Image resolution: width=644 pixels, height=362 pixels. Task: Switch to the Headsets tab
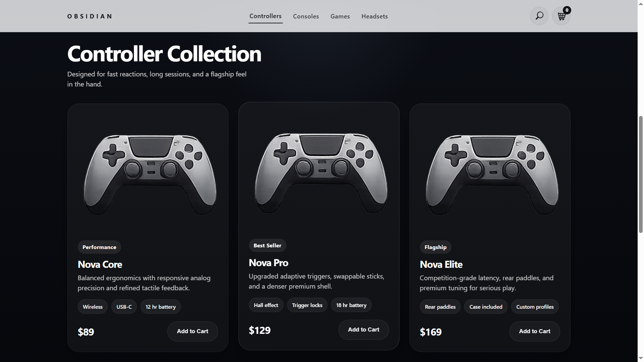click(374, 16)
